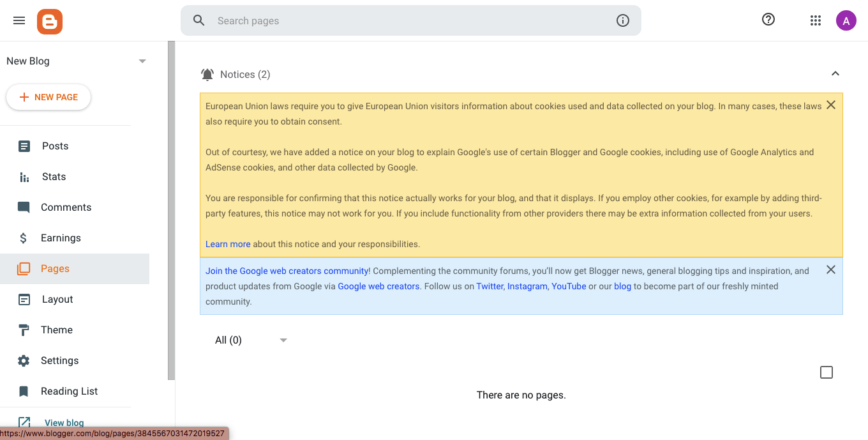This screenshot has width=868, height=440.
Task: Collapse the Notices section
Action: [x=835, y=73]
